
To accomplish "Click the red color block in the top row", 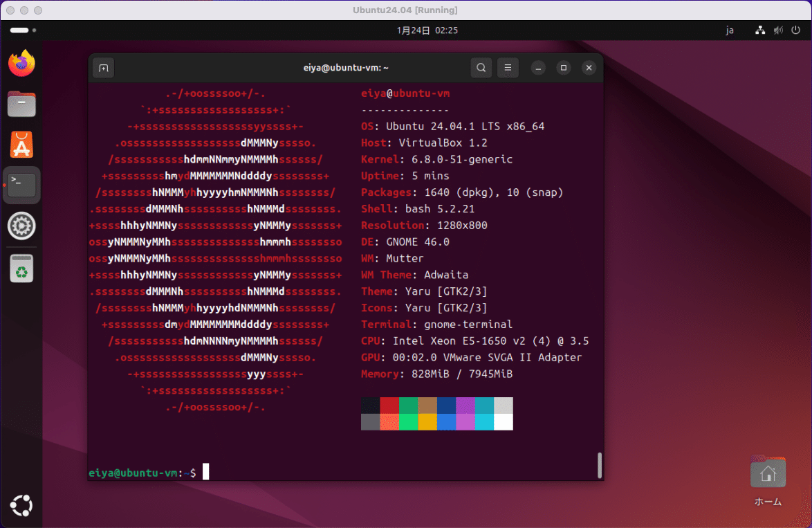I will 389,406.
